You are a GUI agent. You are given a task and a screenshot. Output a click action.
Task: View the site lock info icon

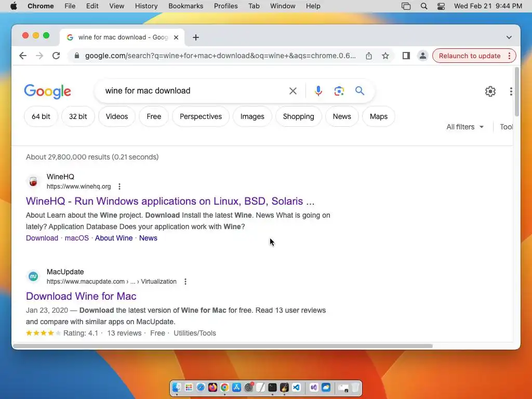77,56
